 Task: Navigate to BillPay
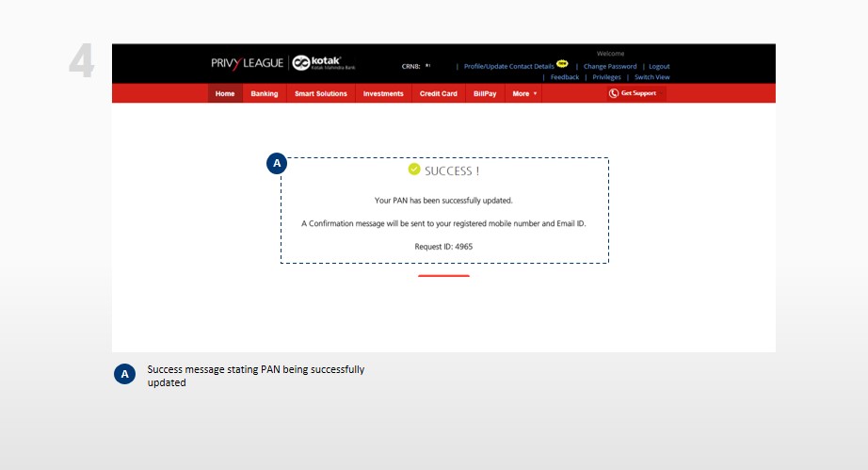click(x=485, y=93)
